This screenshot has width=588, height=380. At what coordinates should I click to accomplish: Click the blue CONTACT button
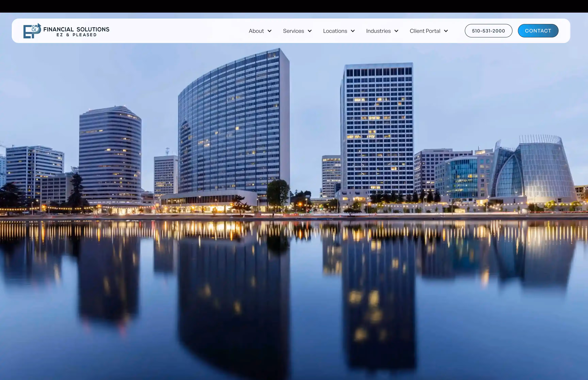[538, 31]
